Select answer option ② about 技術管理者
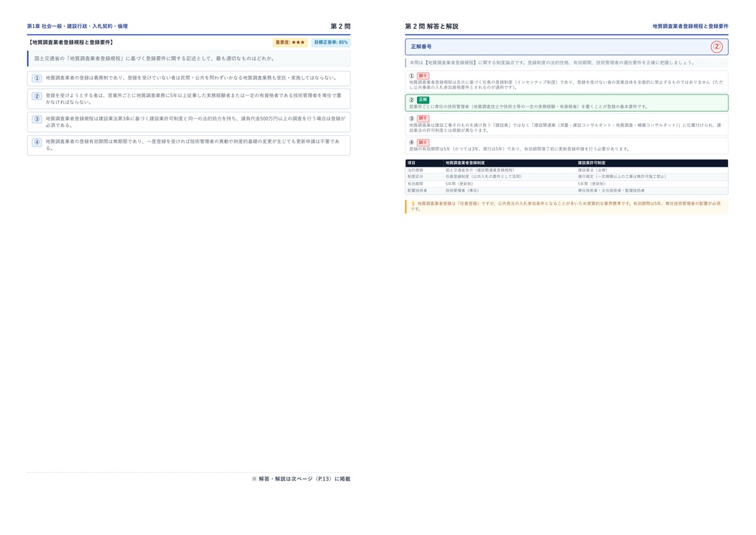Image resolution: width=756 pixels, height=535 pixels. click(188, 99)
